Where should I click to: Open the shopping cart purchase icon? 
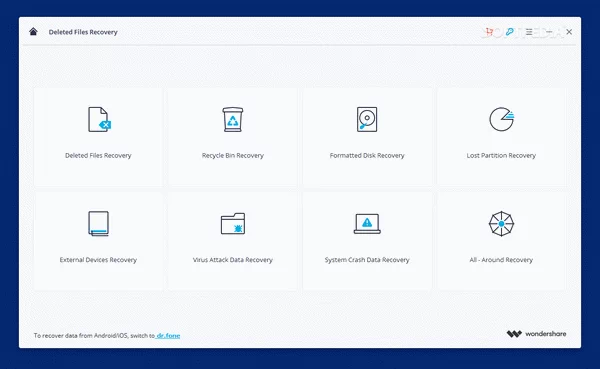pos(489,32)
